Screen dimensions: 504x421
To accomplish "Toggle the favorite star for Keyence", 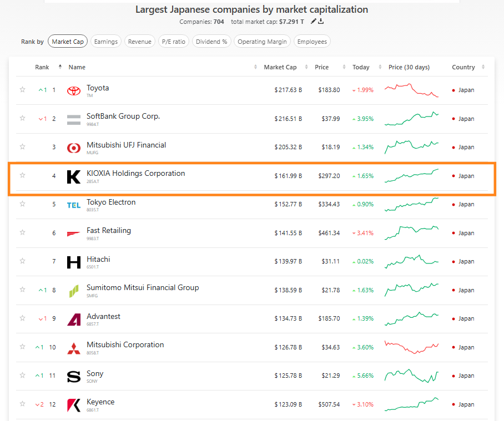I will tap(23, 404).
